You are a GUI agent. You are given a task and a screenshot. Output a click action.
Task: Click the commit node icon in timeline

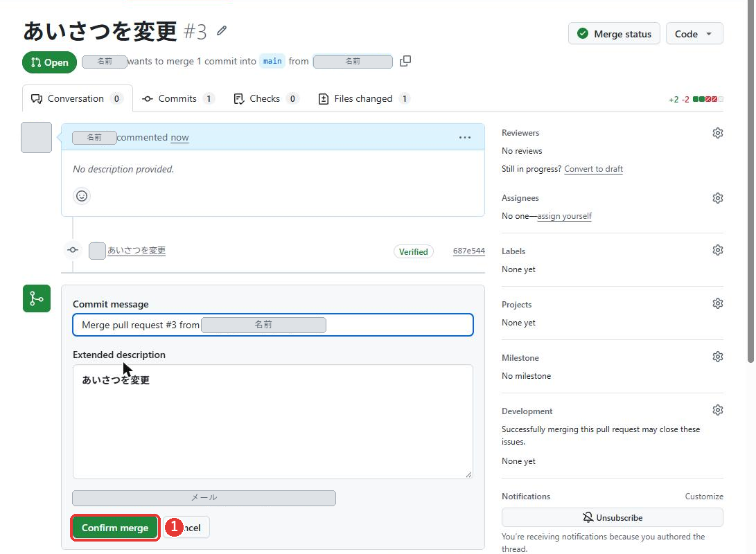pos(73,250)
